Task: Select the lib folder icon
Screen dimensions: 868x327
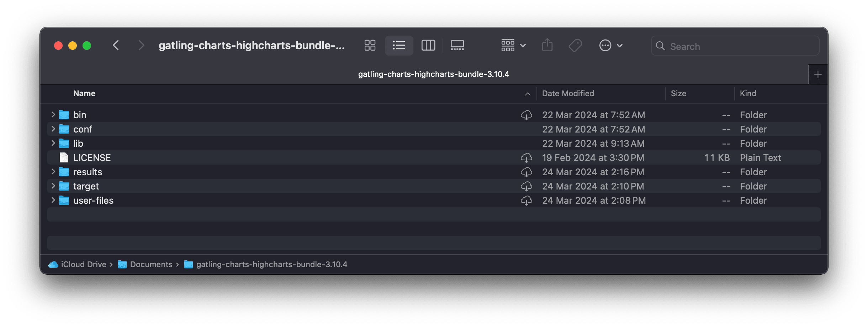Action: 64,143
